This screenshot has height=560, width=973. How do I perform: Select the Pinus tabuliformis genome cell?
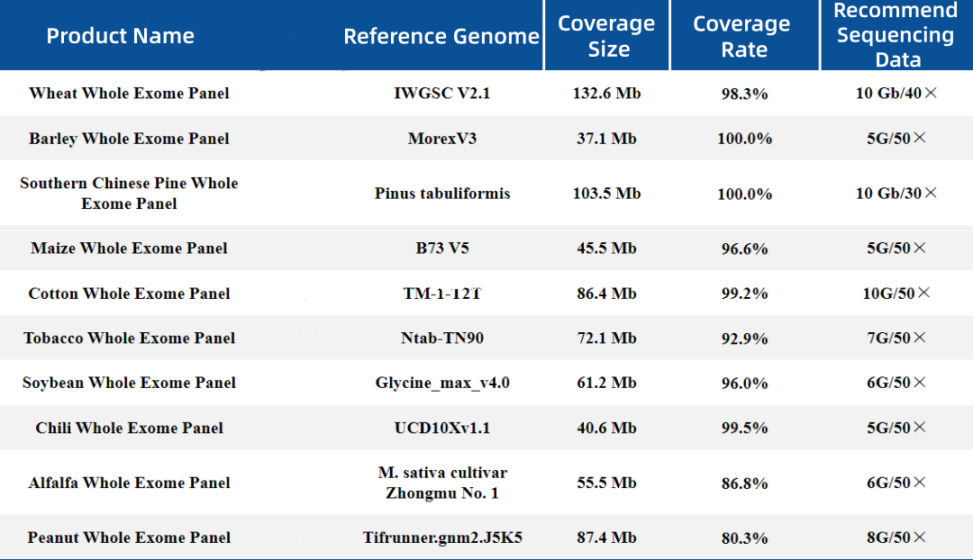coord(441,194)
